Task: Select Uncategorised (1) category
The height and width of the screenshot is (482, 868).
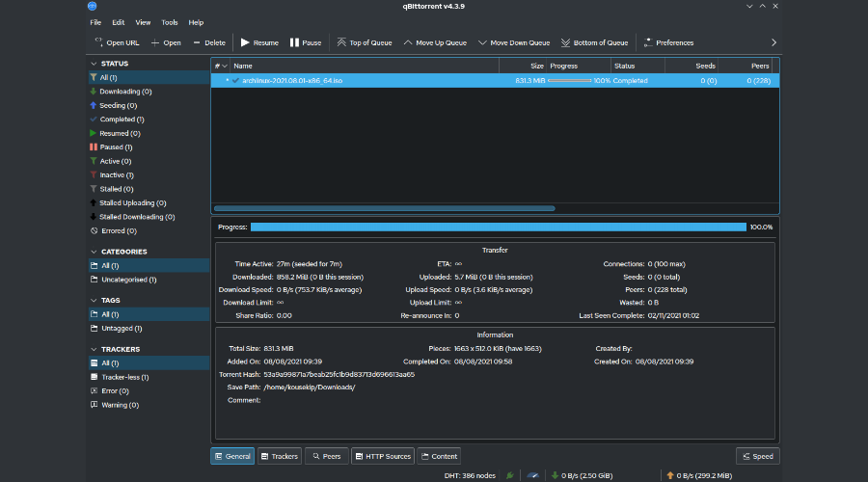Action: coord(149,280)
